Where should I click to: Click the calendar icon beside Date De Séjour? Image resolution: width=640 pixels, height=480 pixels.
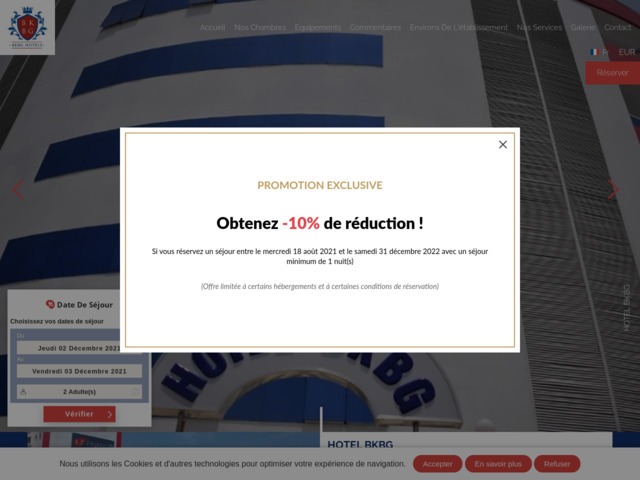coord(50,305)
